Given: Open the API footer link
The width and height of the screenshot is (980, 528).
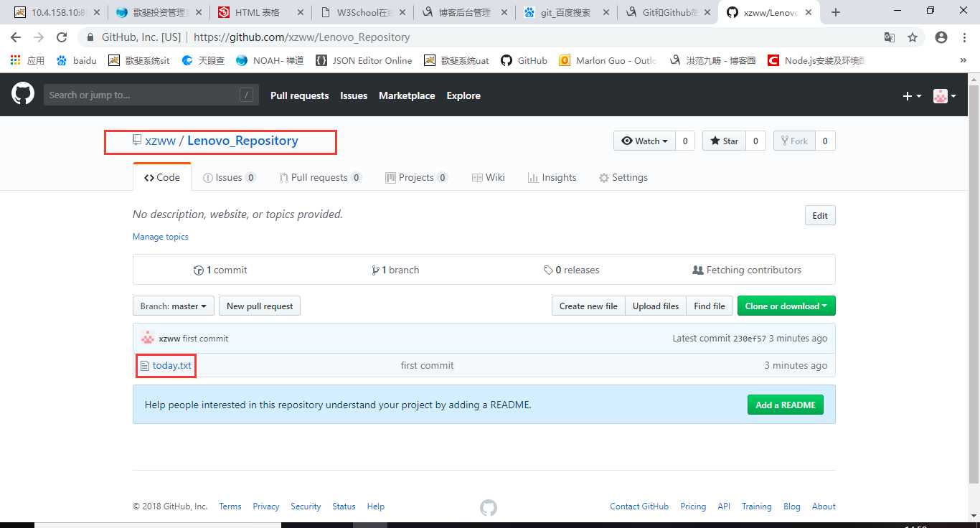Looking at the screenshot, I should pos(724,506).
